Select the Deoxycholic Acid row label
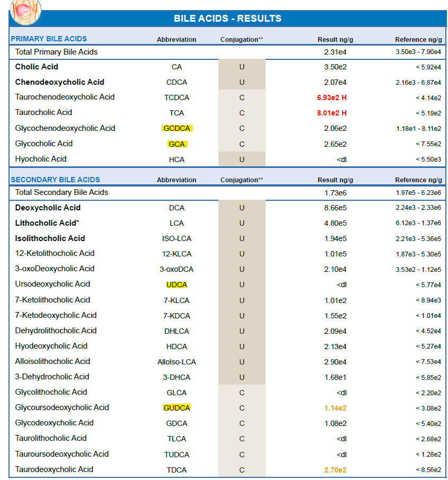The height and width of the screenshot is (480, 448). tap(48, 208)
